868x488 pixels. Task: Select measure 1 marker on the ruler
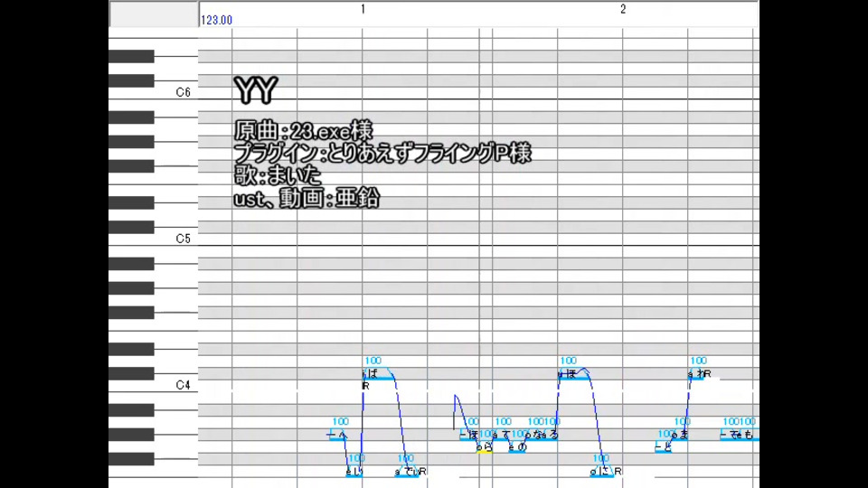[363, 9]
